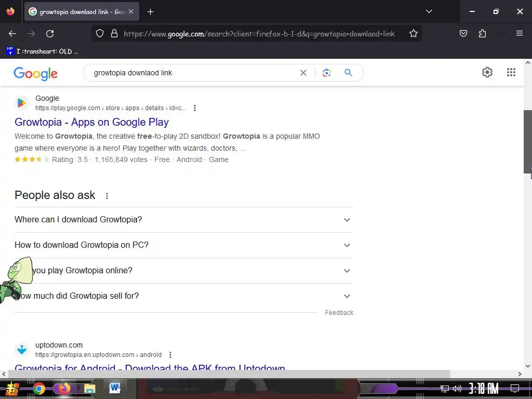Open Pocket save icon

(463, 34)
